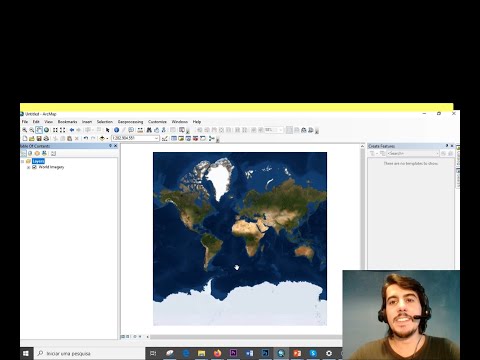This screenshot has width=480, height=360.
Task: Click the Fixed Zoom Out icon
Action: pyautogui.click(x=62, y=130)
